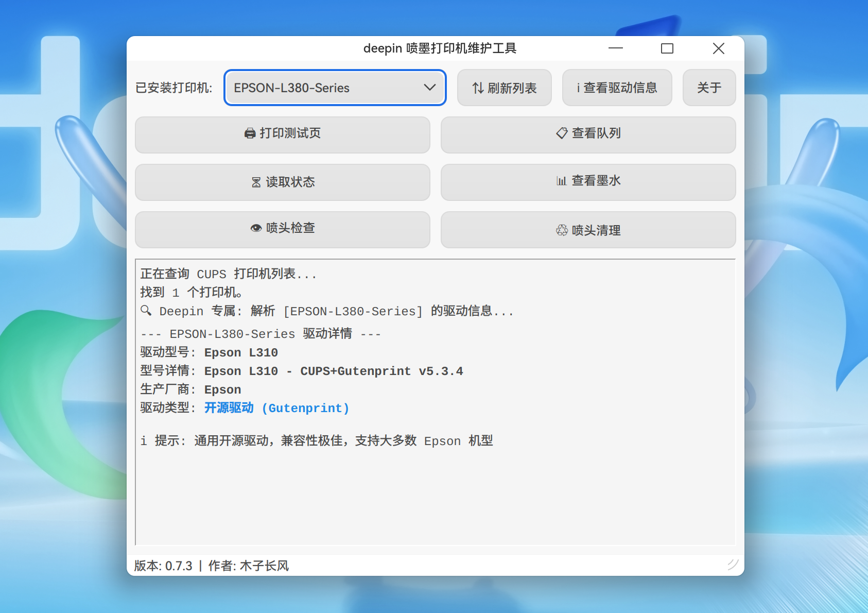Click the 开源驱动 (Gutenprint) driver type text
The image size is (868, 613).
click(277, 408)
